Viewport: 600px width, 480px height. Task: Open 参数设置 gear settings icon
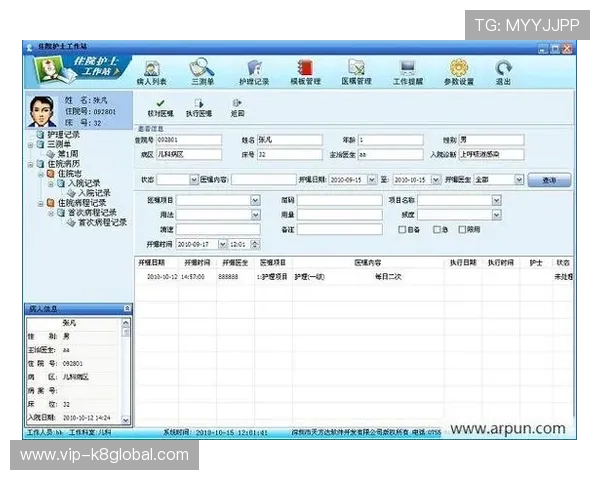pos(459,73)
